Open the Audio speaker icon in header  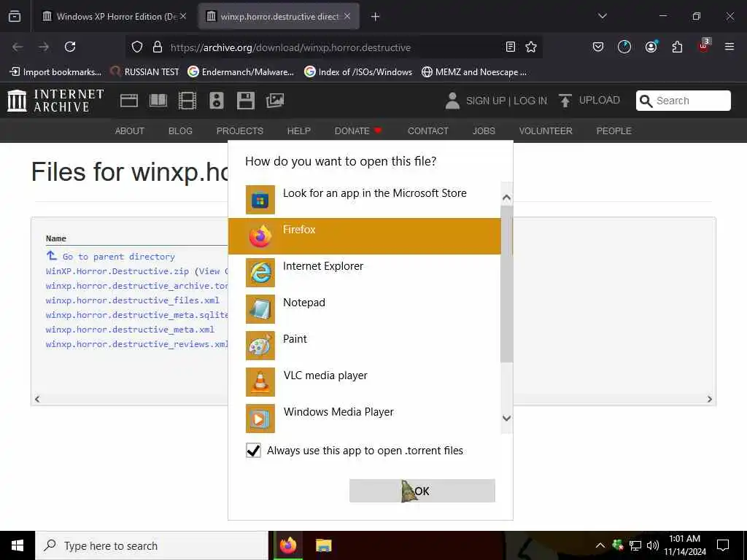tap(217, 101)
